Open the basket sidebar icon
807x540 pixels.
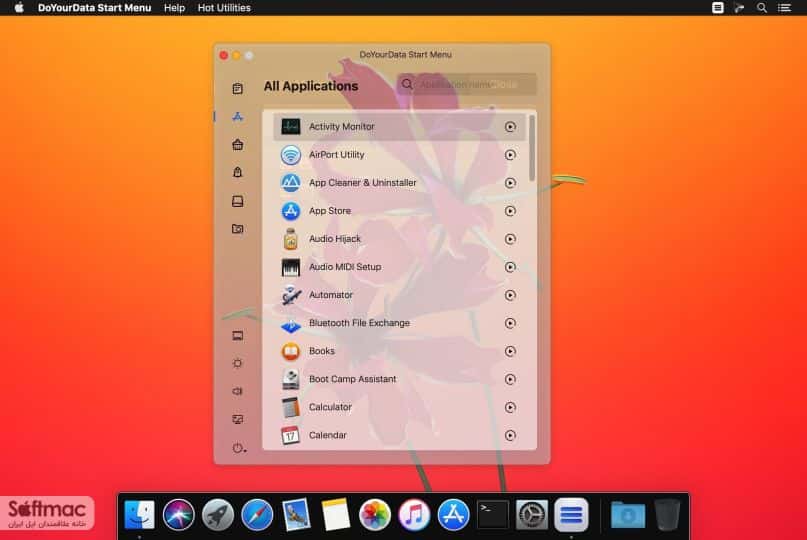[x=237, y=145]
